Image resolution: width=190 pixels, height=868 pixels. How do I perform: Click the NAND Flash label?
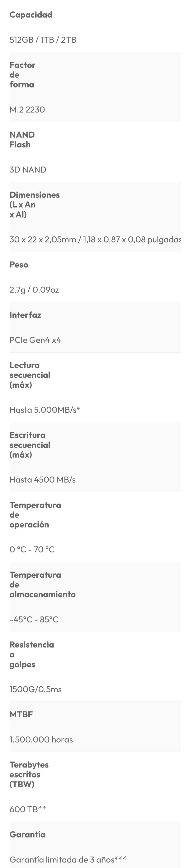[x=22, y=139]
